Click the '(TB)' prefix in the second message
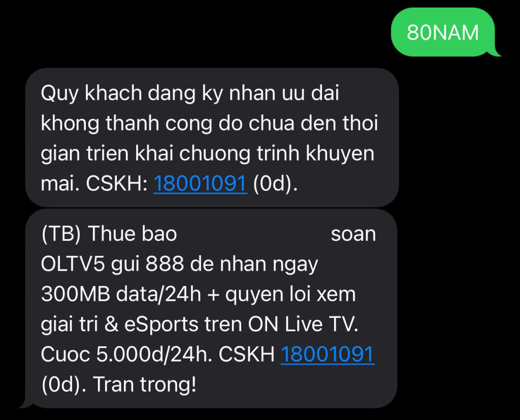The width and height of the screenshot is (520, 420). pos(61,234)
